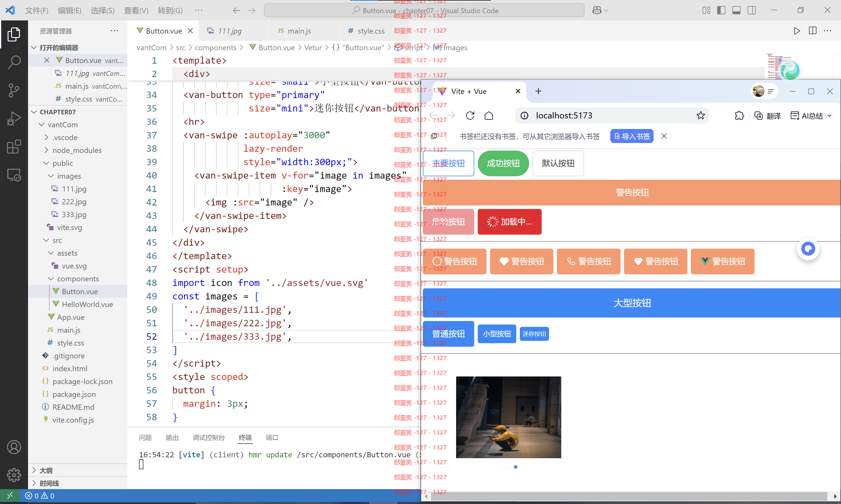Image resolution: width=841 pixels, height=504 pixels.
Task: Open a new browser tab
Action: tap(538, 91)
